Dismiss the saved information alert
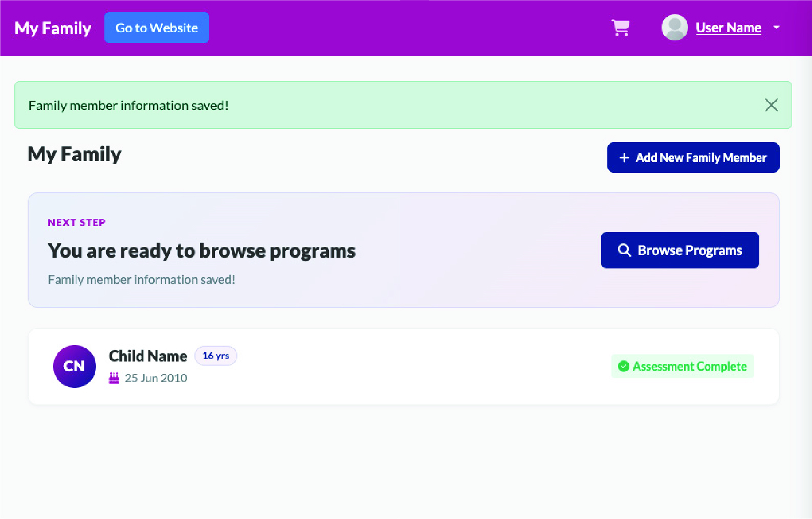812x519 pixels. click(771, 105)
